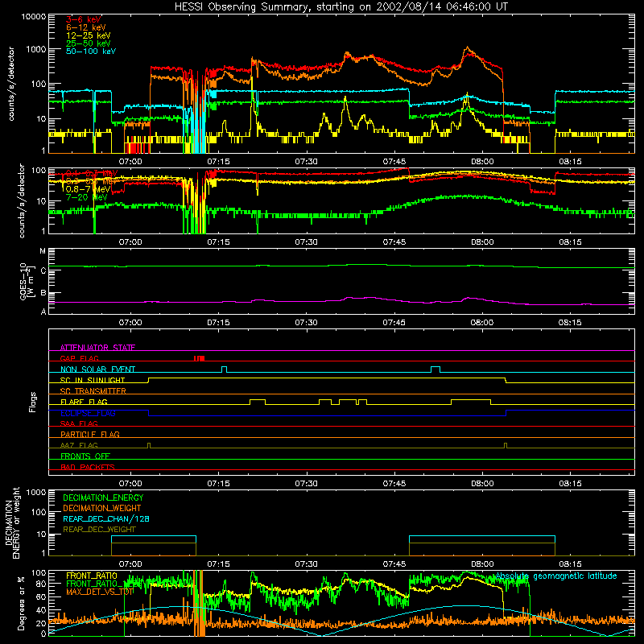
Task: Select the Absolute geomagnetic latitude label
Action: click(x=556, y=576)
